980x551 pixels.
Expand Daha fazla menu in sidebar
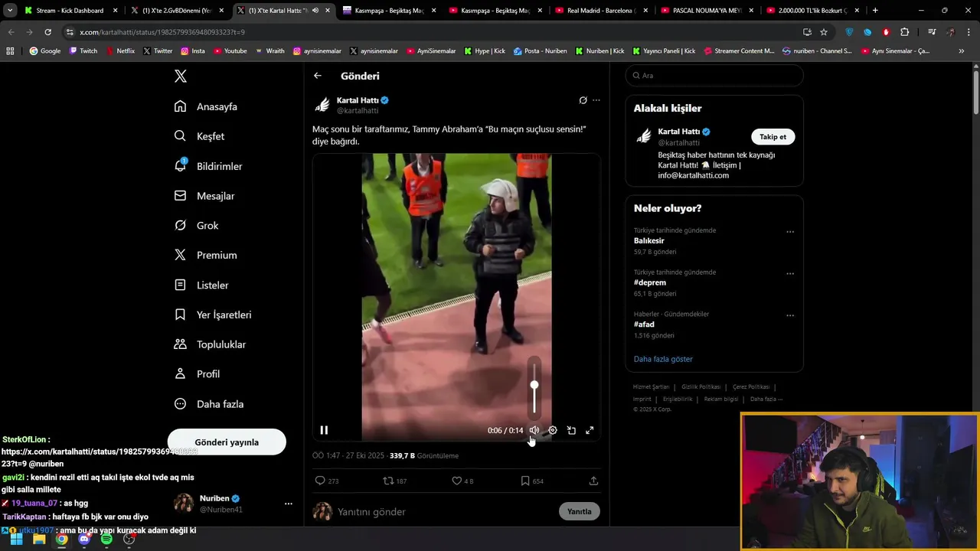click(x=209, y=404)
